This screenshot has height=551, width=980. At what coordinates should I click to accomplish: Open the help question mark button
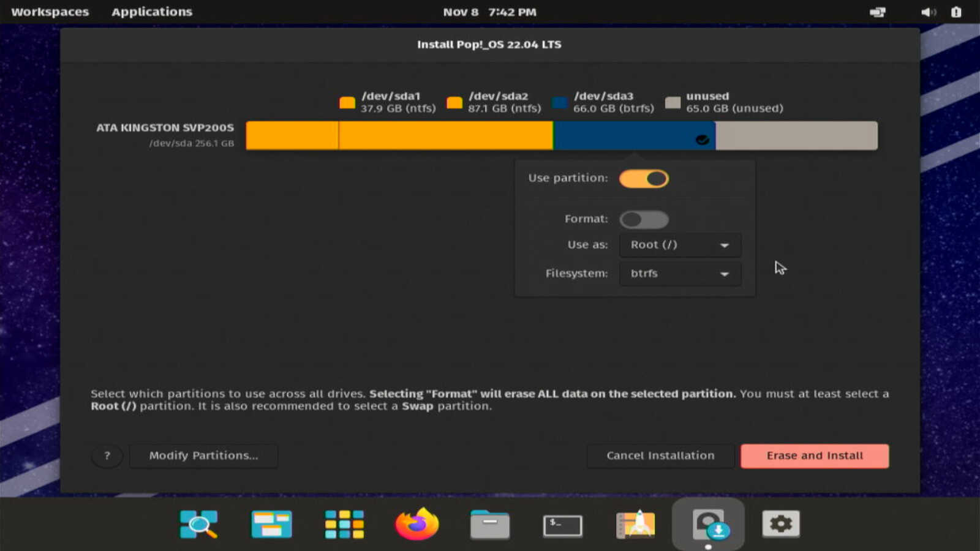[107, 455]
